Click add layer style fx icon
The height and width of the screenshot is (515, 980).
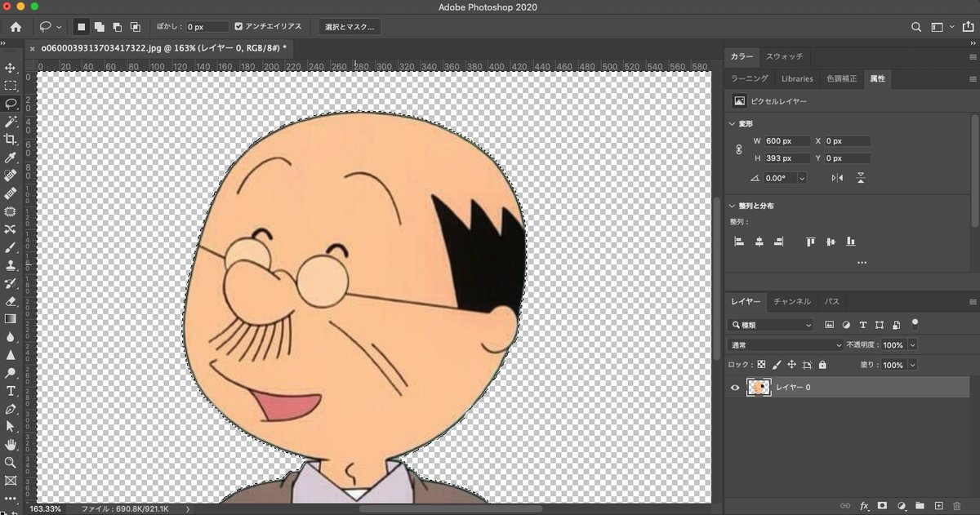click(x=865, y=506)
